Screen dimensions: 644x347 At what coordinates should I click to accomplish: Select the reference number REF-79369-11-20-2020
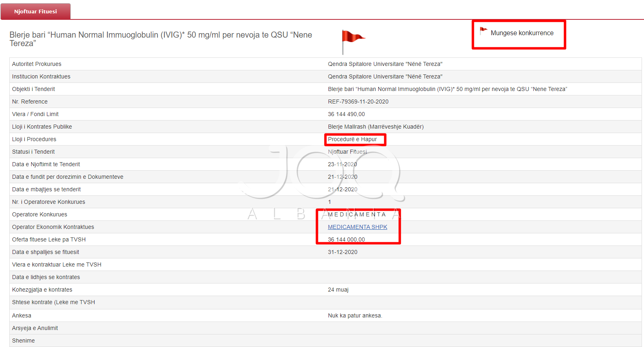[358, 102]
